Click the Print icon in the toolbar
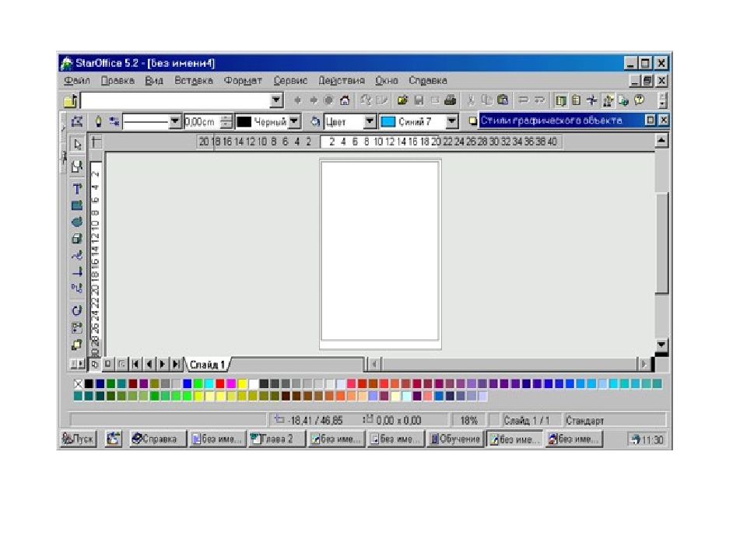 pos(451,100)
